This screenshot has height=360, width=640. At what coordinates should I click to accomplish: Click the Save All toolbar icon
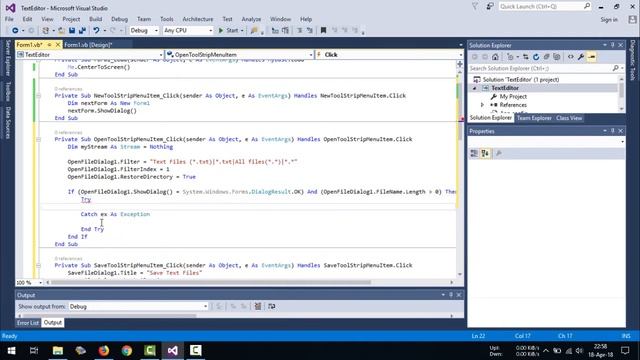[82, 31]
